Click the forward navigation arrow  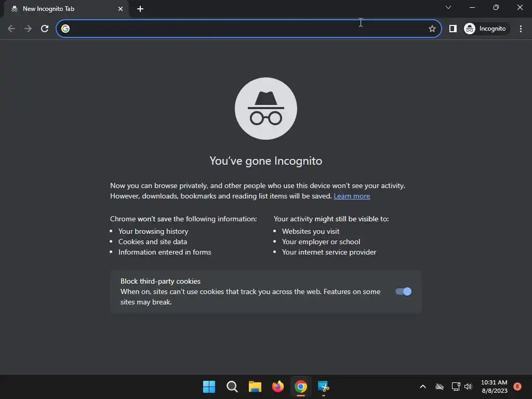point(28,29)
